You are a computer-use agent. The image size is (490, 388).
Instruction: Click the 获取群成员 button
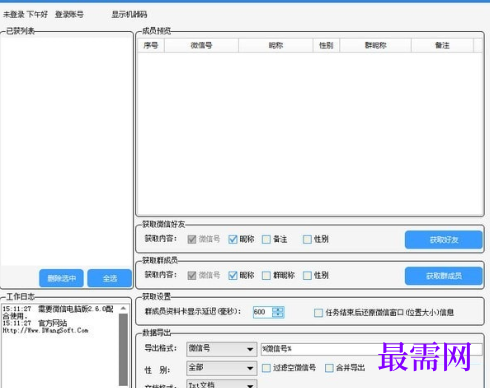coord(444,276)
